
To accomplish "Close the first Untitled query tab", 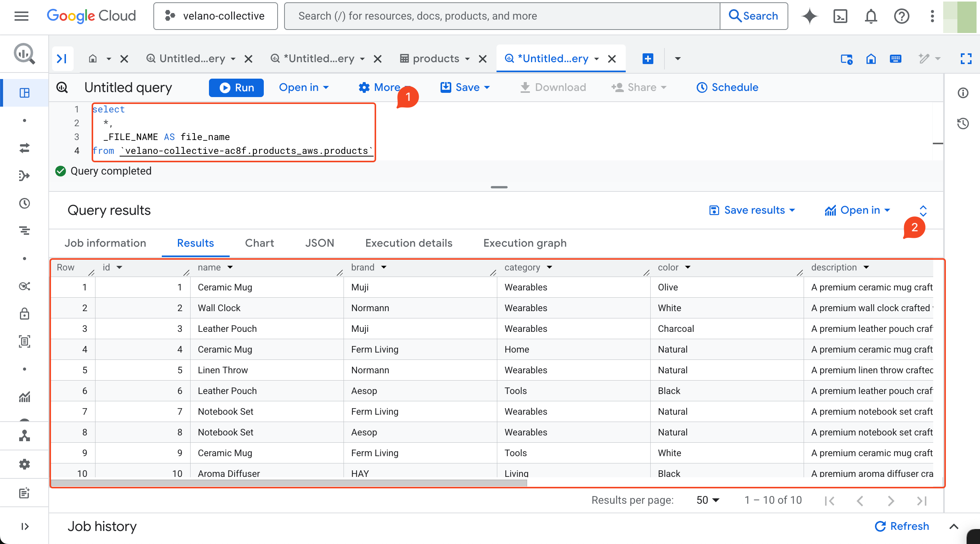I will 248,59.
